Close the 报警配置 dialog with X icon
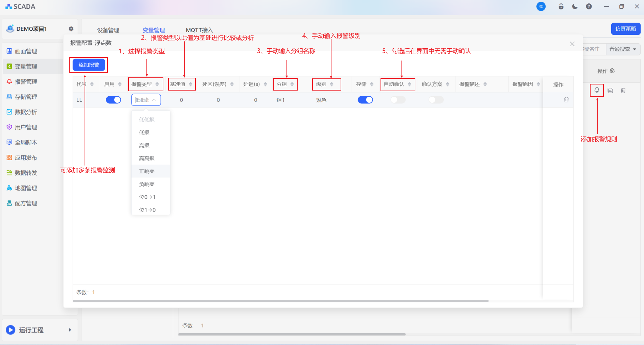Viewport: 644px width, 345px height. (x=572, y=44)
